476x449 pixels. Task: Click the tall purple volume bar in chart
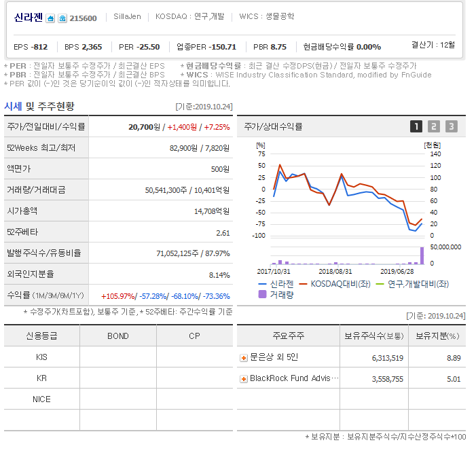tap(422, 255)
